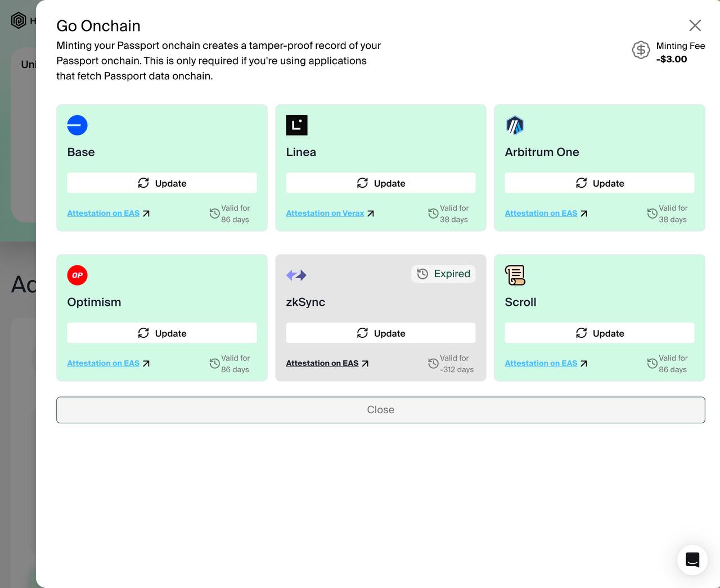Click the 'Arbitrum One' card title
The image size is (720, 588).
pyautogui.click(x=542, y=152)
